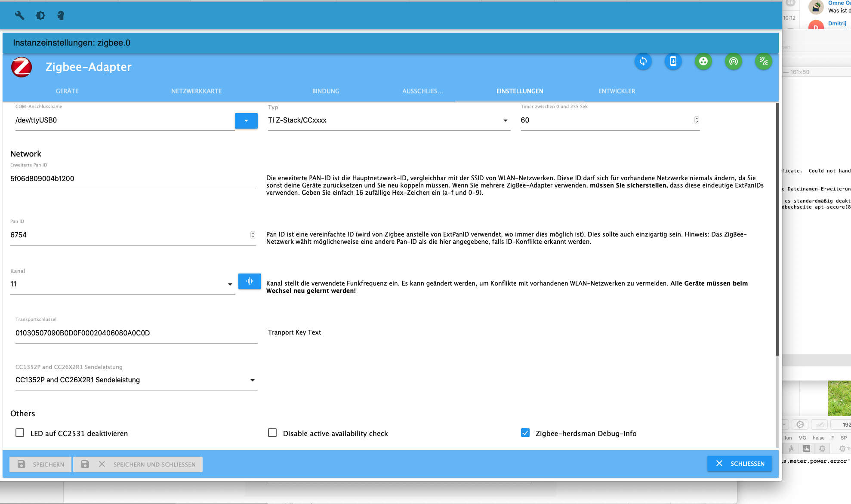The width and height of the screenshot is (851, 504).
Task: Click the X icon in Schliessen button
Action: [x=719, y=464]
